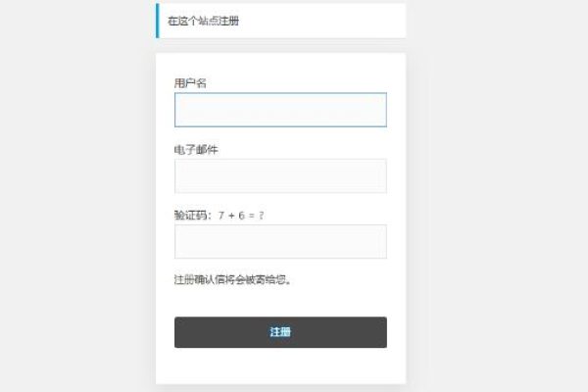Click the 注册确认信将会被寄给您 message
Image resolution: width=588 pixels, height=392 pixels.
click(233, 279)
